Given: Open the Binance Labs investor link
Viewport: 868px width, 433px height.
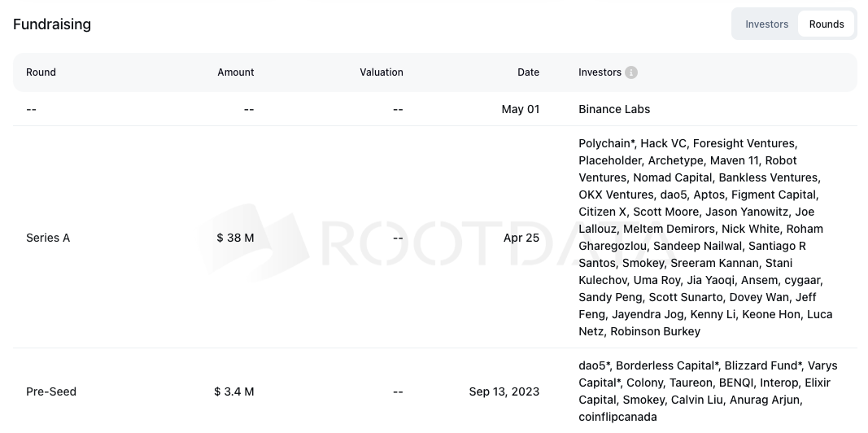Looking at the screenshot, I should click(x=614, y=109).
